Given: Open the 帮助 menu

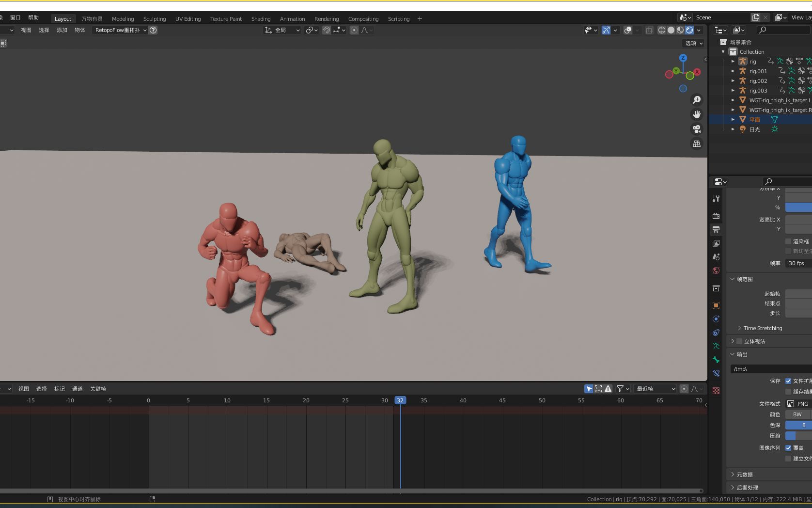Looking at the screenshot, I should [34, 17].
